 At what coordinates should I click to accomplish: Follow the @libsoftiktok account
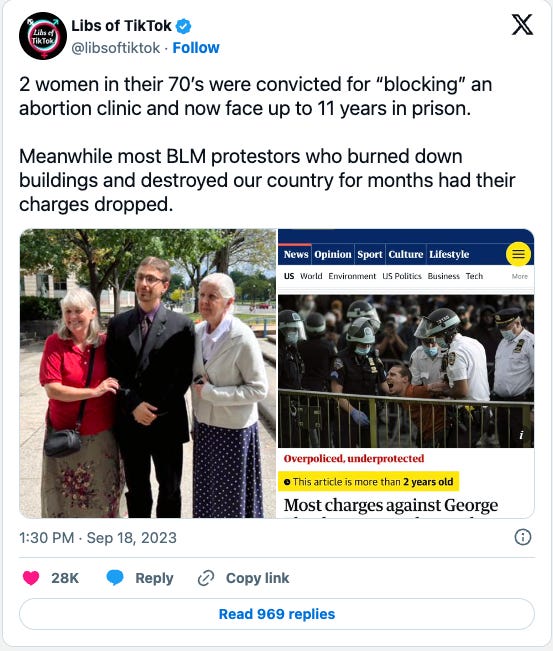coord(196,48)
